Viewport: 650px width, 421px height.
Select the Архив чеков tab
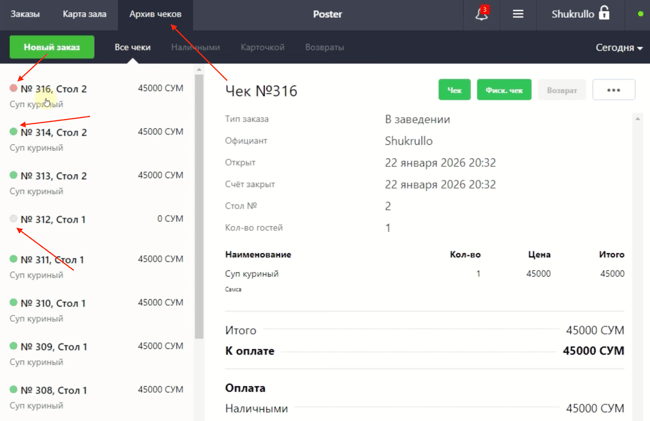click(x=155, y=15)
